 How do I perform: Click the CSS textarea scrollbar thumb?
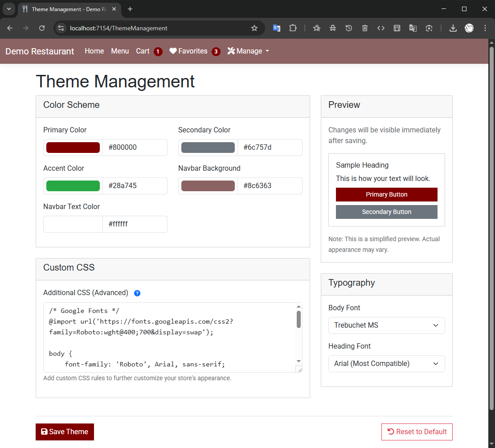coord(299,320)
